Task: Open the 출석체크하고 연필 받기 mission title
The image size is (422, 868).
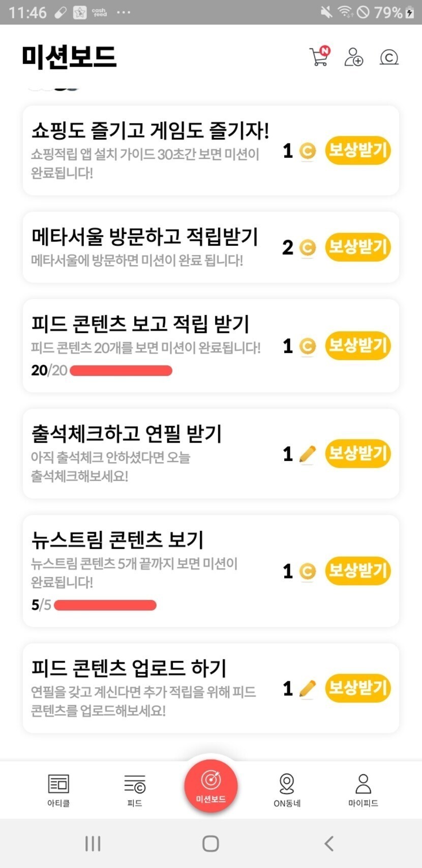Action: click(127, 433)
